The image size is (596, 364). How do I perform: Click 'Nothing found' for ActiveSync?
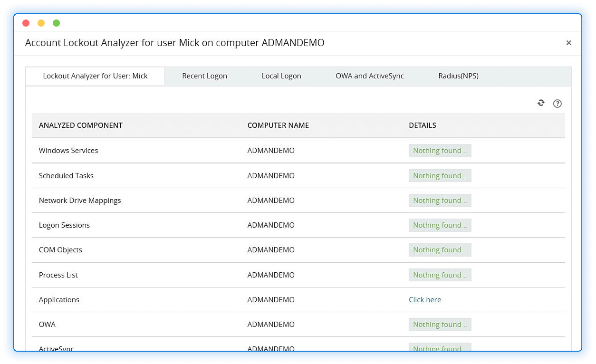tap(440, 348)
